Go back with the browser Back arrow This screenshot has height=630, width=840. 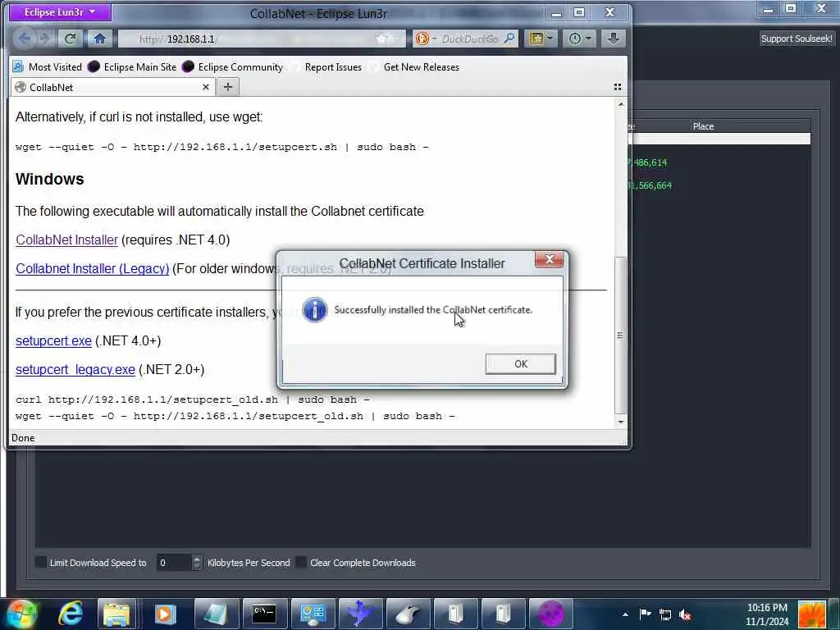pos(24,39)
